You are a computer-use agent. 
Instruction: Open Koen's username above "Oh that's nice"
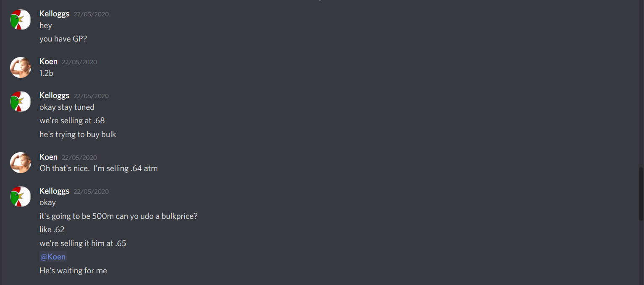(x=48, y=157)
